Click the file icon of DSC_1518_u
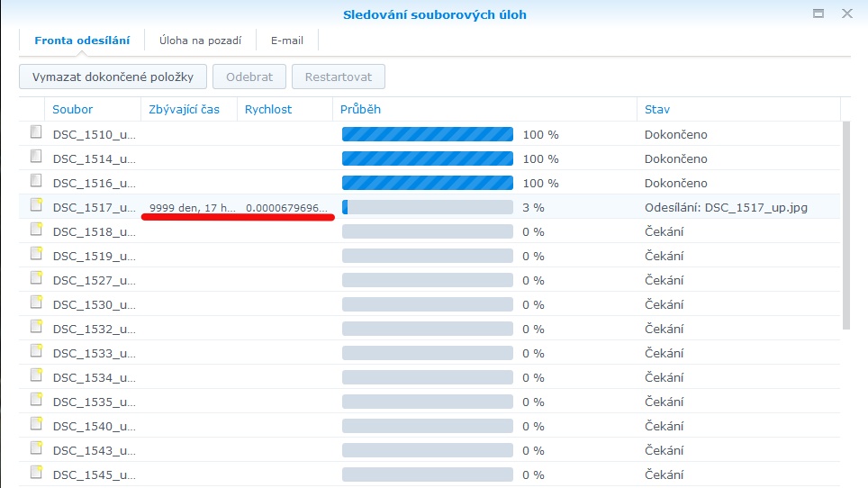The width and height of the screenshot is (868, 488). [36, 230]
